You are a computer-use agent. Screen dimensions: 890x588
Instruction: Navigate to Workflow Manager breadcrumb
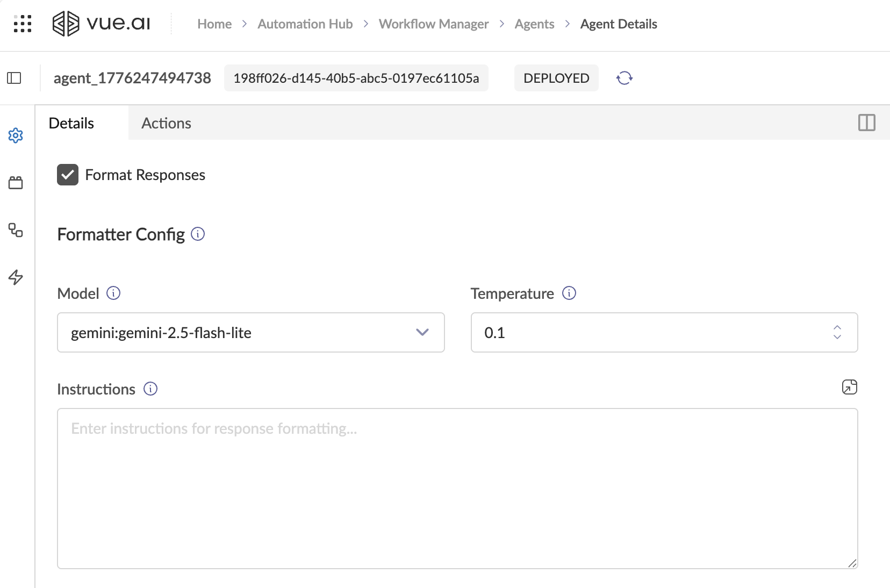434,24
